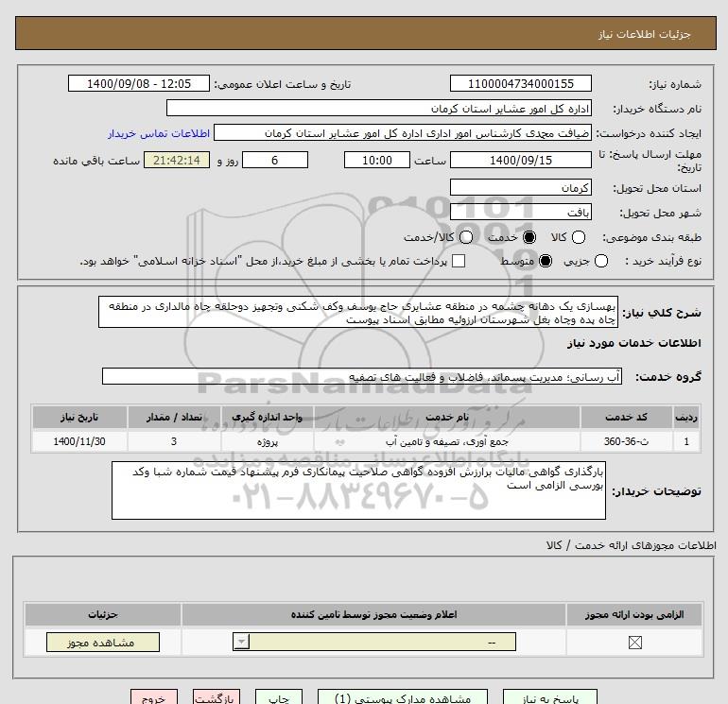This screenshot has height=704, width=728.
Task: Click the چاپ print button
Action: click(x=279, y=697)
